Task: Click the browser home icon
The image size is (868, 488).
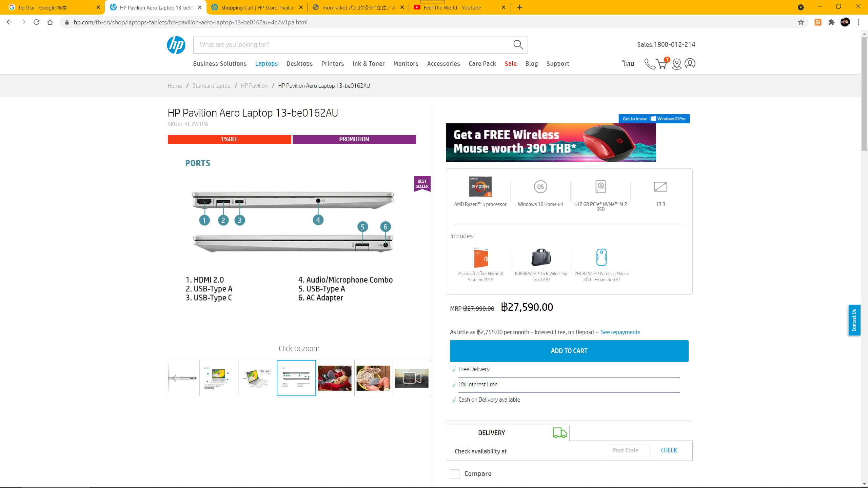Action: [x=50, y=22]
